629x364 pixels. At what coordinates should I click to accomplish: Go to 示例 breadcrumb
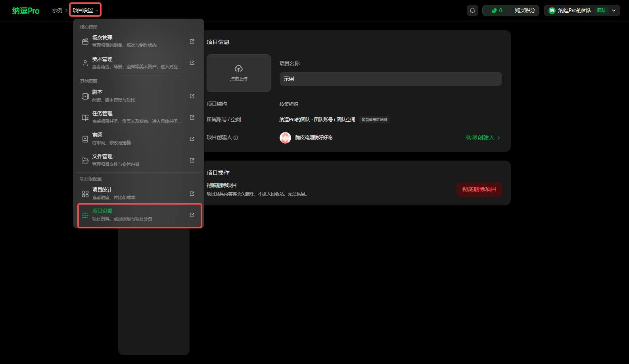(57, 10)
